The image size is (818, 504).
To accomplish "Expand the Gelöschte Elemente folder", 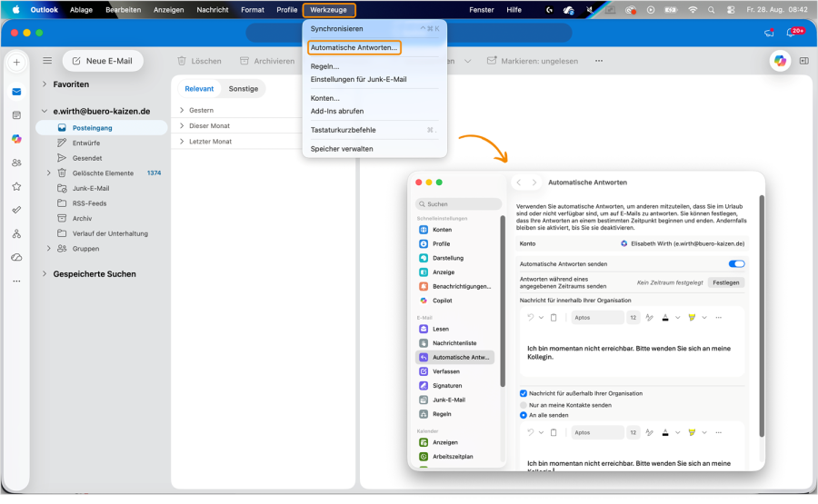I will pyautogui.click(x=48, y=173).
